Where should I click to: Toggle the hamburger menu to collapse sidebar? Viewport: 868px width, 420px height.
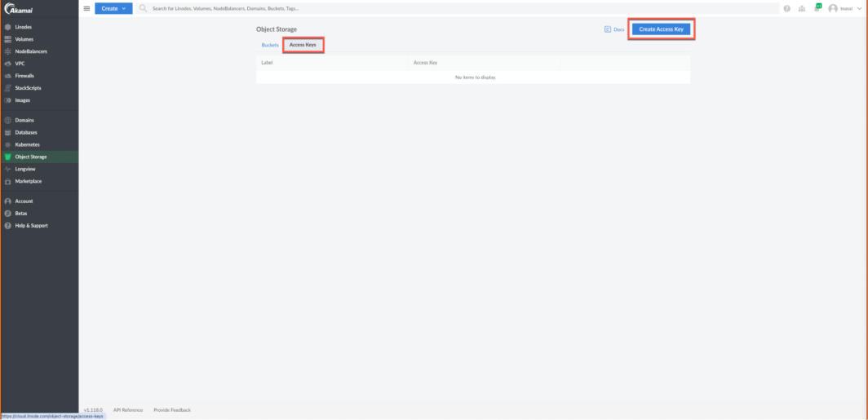(86, 8)
